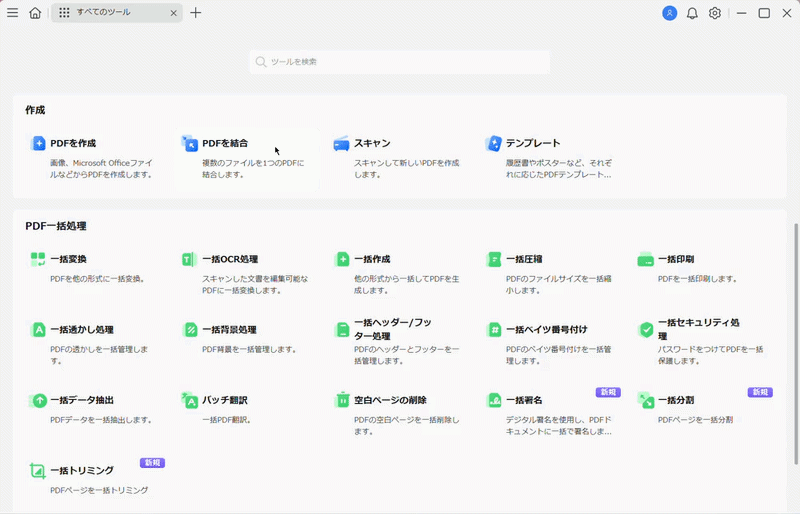Image resolution: width=800 pixels, height=514 pixels.
Task: Click the 一括ベイツ番号付け icon
Action: (x=493, y=330)
